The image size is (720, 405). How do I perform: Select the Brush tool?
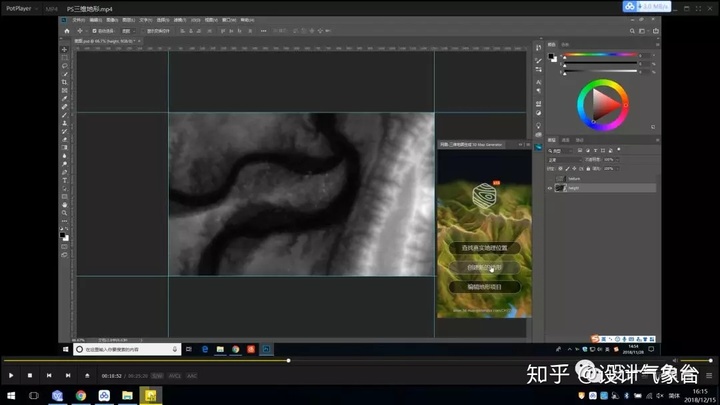64,115
